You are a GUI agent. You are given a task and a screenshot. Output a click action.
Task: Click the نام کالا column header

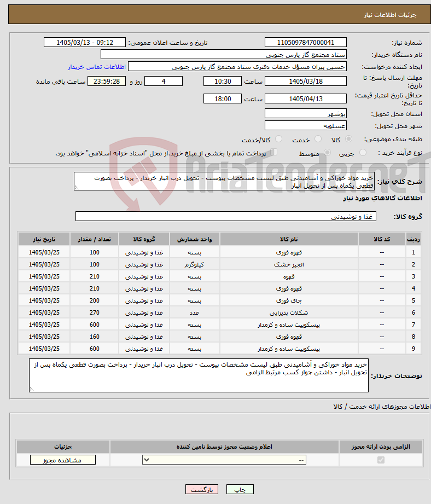click(289, 239)
